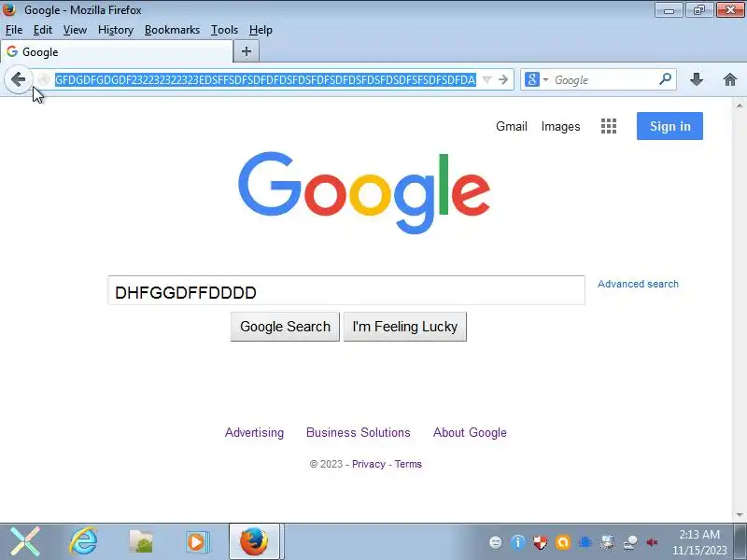The image size is (747, 560).
Task: Click the grey face tray icon
Action: coord(496,542)
